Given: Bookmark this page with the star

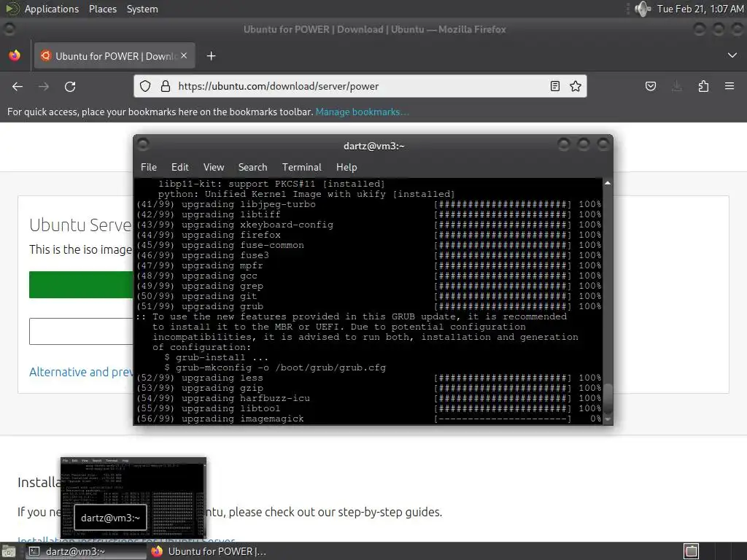Looking at the screenshot, I should click(576, 86).
